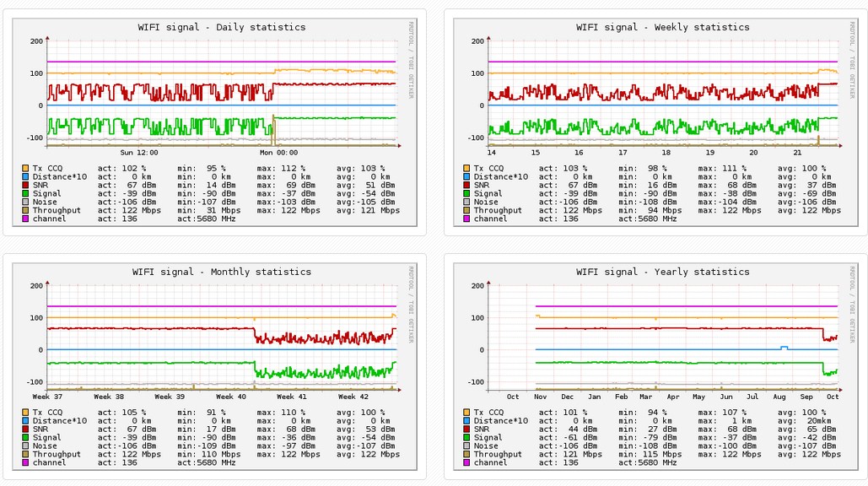Screen dimensions: 868x486
Task: Click the Tx CCQ orange swatch in Yearly legend
Action: tap(466, 413)
